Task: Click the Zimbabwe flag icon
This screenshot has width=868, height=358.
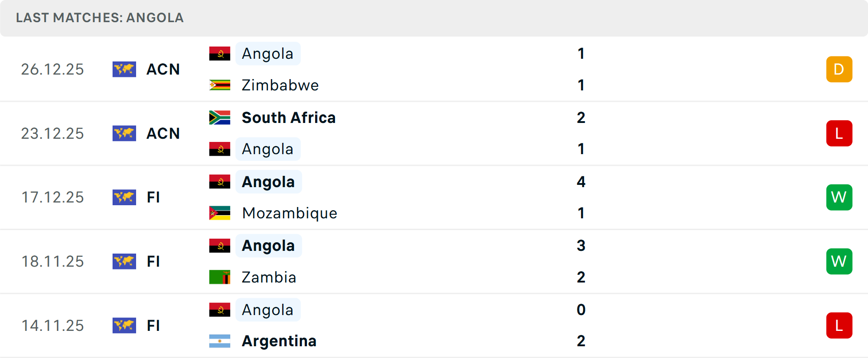Action: 220,85
